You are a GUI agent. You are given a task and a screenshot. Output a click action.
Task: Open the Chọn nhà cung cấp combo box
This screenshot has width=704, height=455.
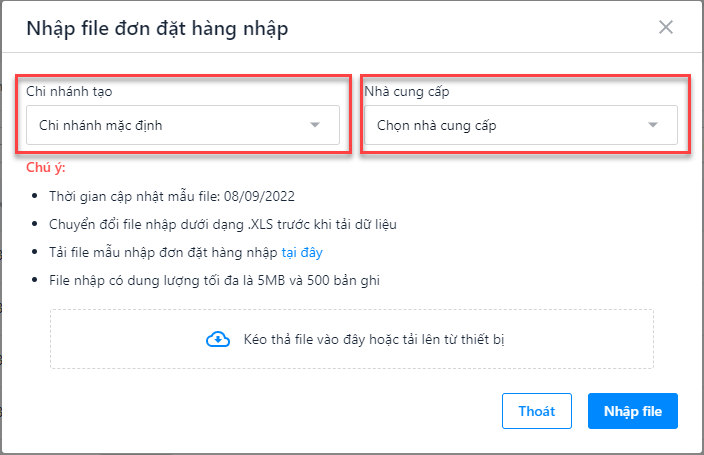521,125
